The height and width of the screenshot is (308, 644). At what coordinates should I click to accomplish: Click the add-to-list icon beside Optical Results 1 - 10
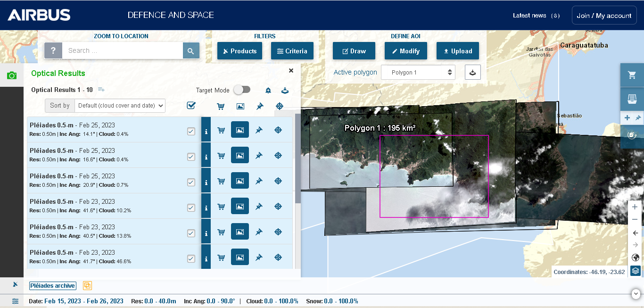coord(101,90)
